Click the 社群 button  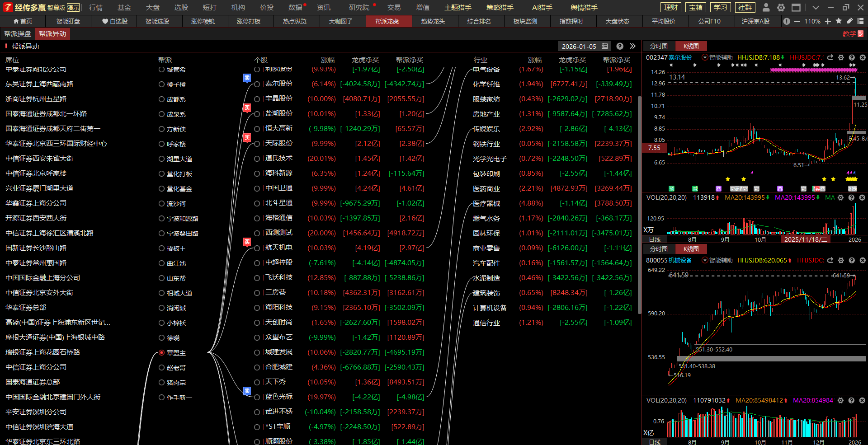coord(745,8)
